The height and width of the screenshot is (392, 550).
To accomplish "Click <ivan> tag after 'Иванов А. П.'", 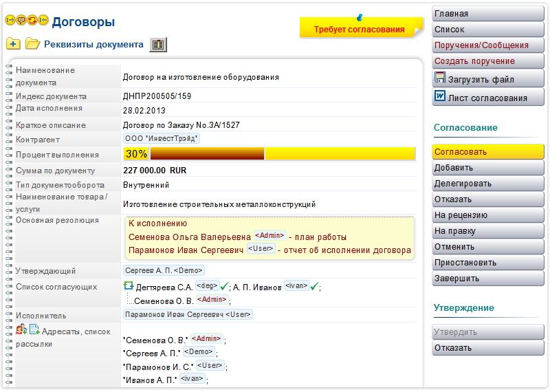I will (192, 378).
